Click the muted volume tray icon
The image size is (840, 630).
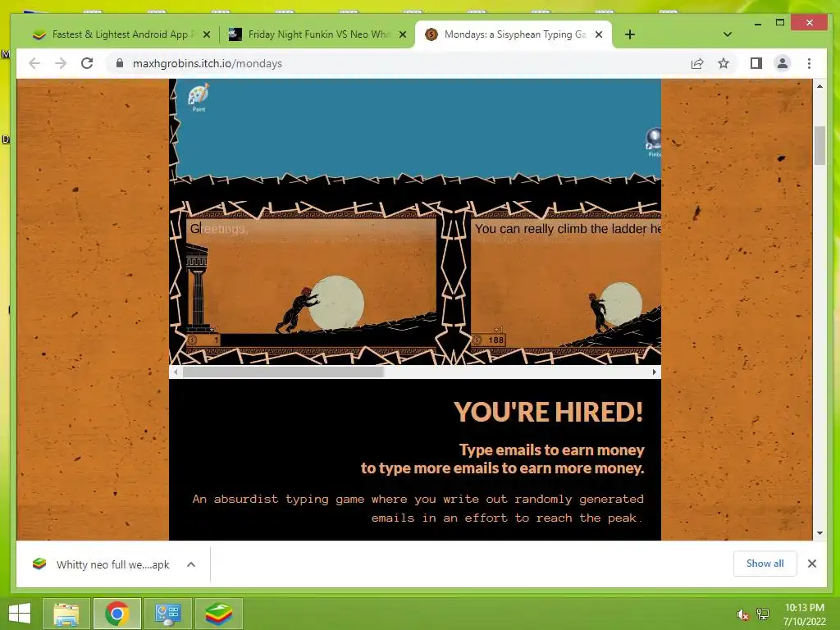pyautogui.click(x=742, y=614)
